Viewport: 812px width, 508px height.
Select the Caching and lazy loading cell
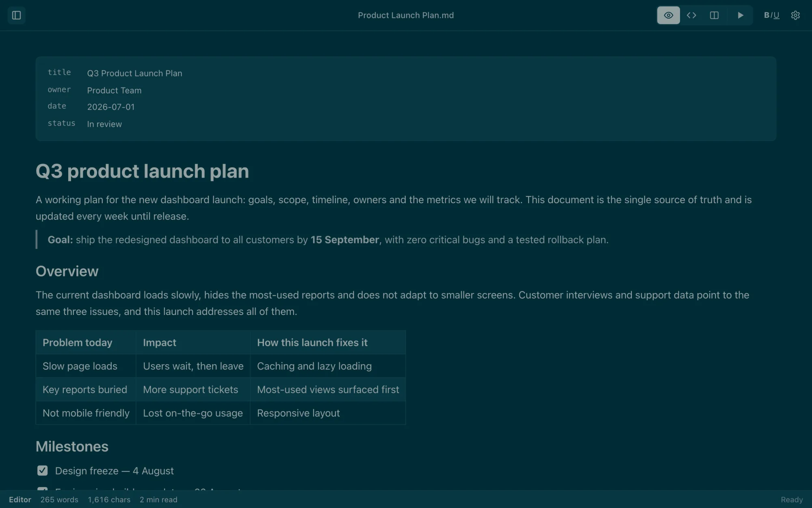pyautogui.click(x=328, y=366)
